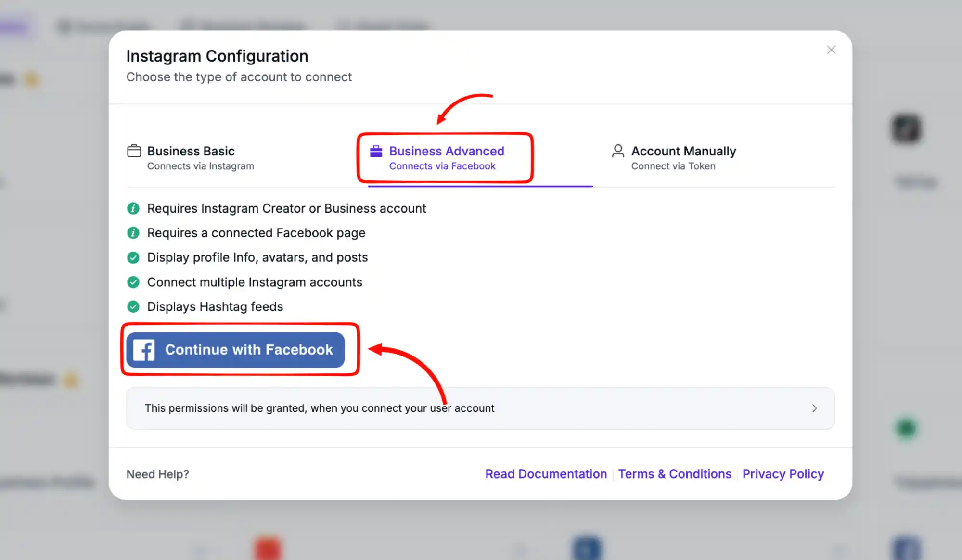Click the Business Basic briefcase icon
The height and width of the screenshot is (560, 962).
tap(134, 151)
